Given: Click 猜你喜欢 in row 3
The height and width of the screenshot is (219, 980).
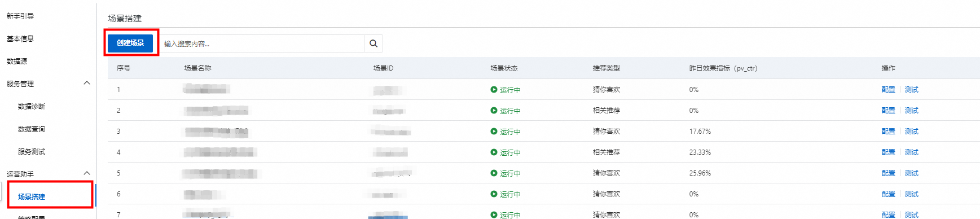Looking at the screenshot, I should click(x=607, y=132).
